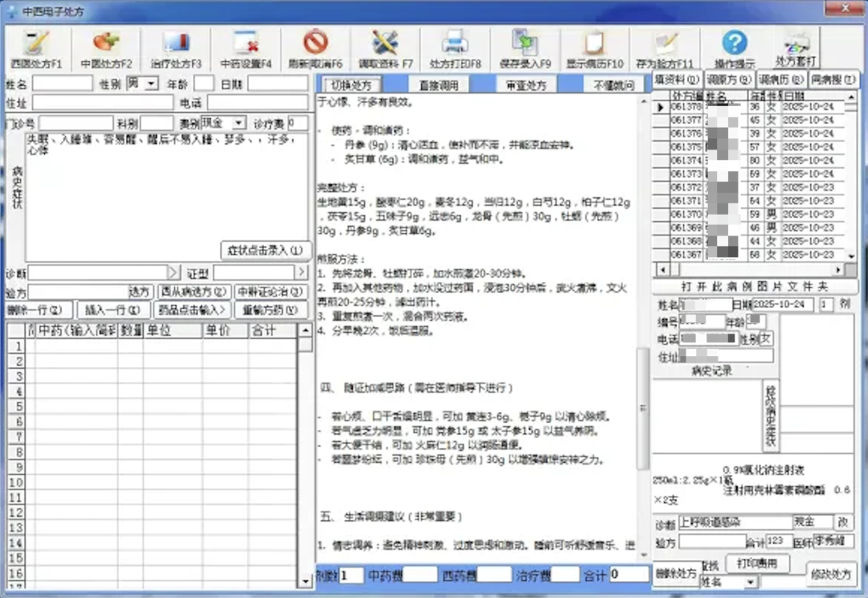868x598 pixels.
Task: Click 保存录入 F9 save icon
Action: [525, 49]
